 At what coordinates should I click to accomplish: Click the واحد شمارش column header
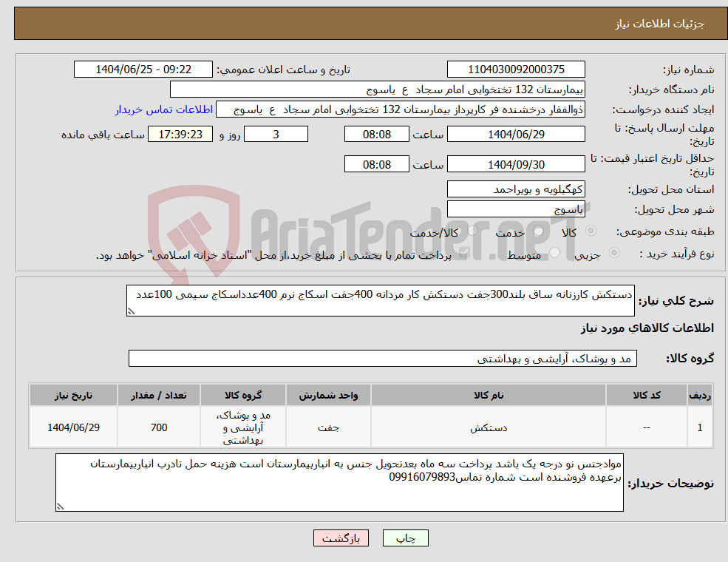(328, 396)
